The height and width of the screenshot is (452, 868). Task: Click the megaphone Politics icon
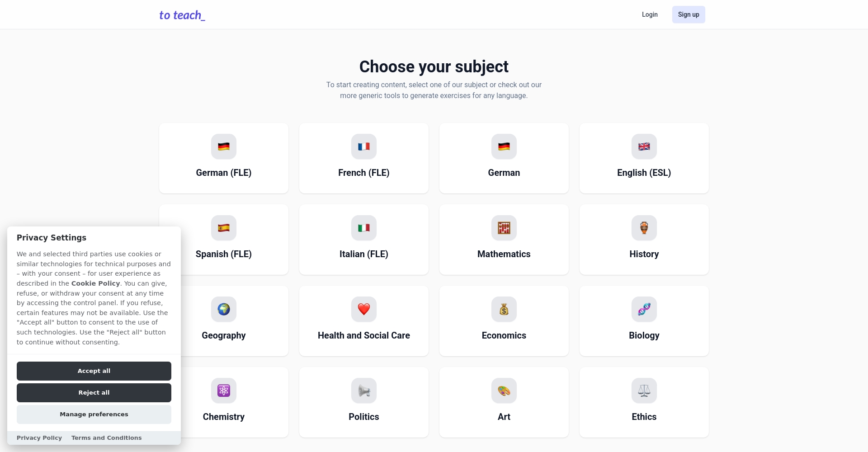coord(363,391)
